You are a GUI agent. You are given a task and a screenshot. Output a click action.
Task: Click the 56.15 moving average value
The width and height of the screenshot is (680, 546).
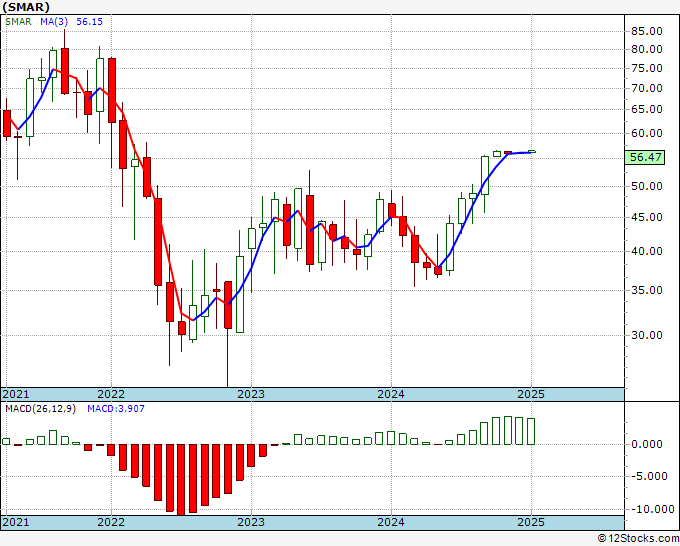(x=89, y=22)
